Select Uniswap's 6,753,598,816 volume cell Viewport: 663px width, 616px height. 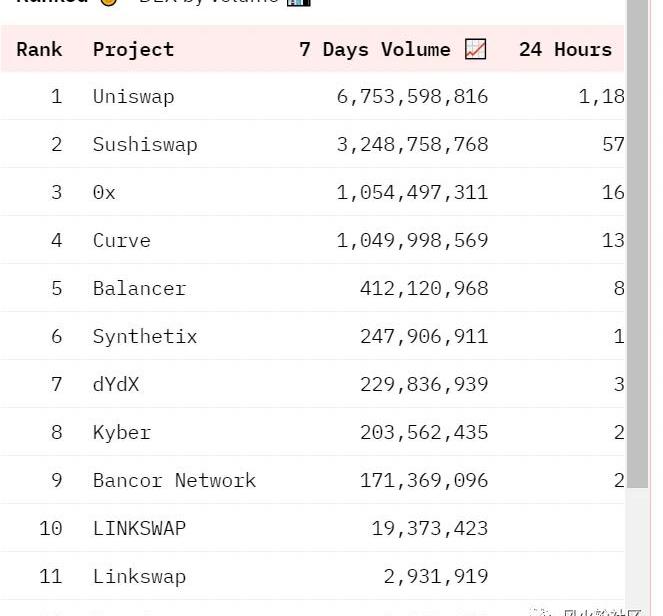412,97
